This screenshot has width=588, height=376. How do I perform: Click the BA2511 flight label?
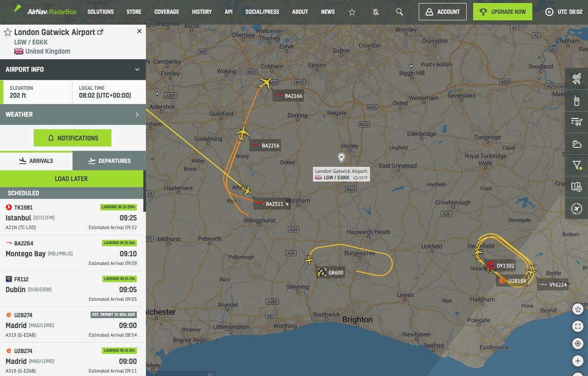click(x=272, y=204)
